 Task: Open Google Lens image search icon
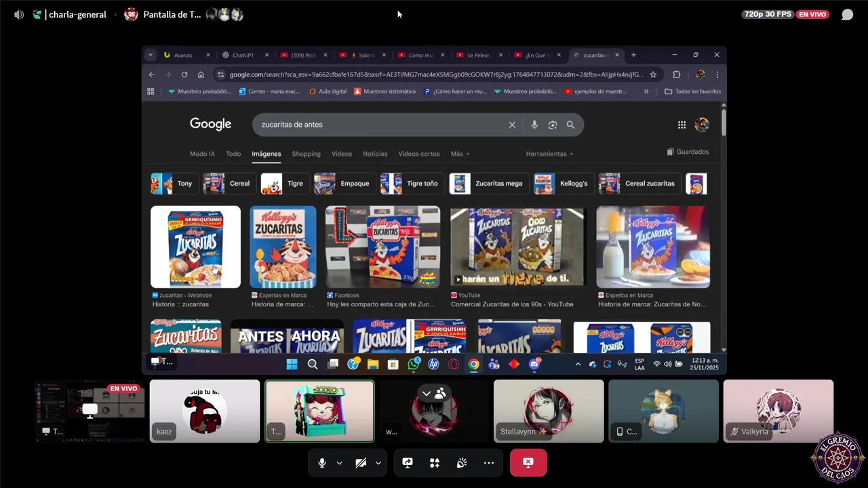pyautogui.click(x=553, y=125)
